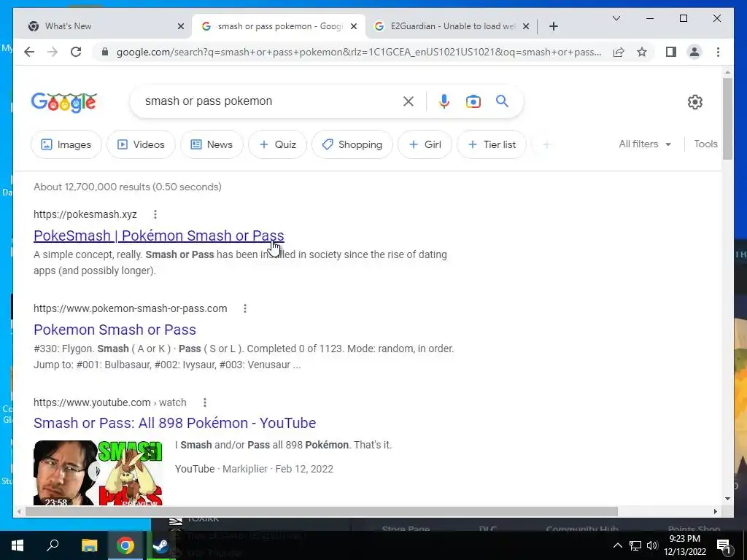Open Windows taskbar search
The width and height of the screenshot is (747, 560).
[53, 545]
